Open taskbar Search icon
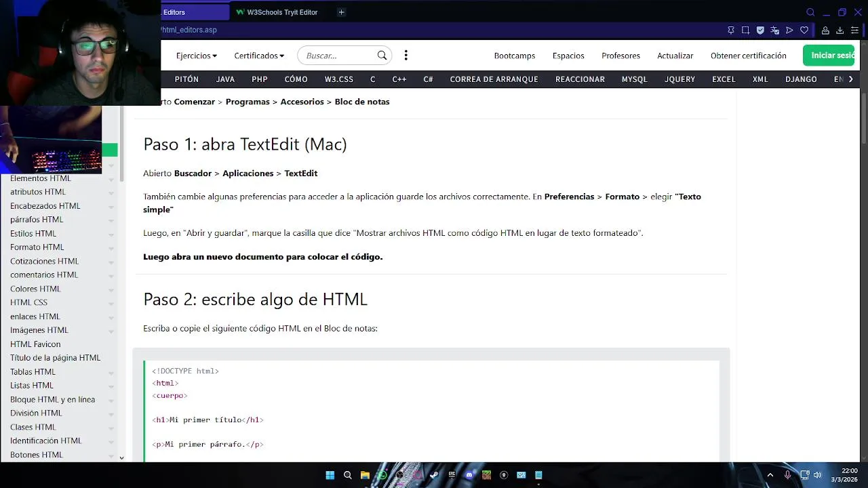 (x=348, y=475)
